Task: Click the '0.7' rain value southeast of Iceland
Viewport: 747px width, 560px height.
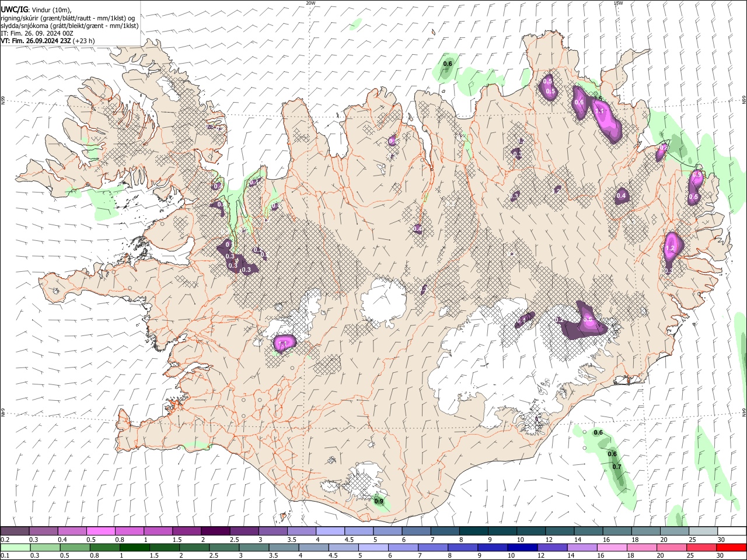Action: coord(617,467)
